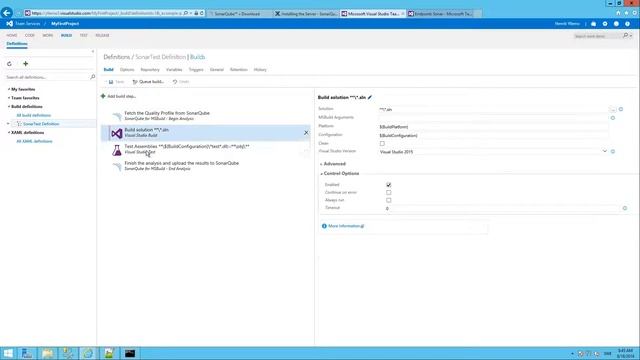This screenshot has width=640, height=360.
Task: Switch to the Options tab
Action: pos(127,70)
